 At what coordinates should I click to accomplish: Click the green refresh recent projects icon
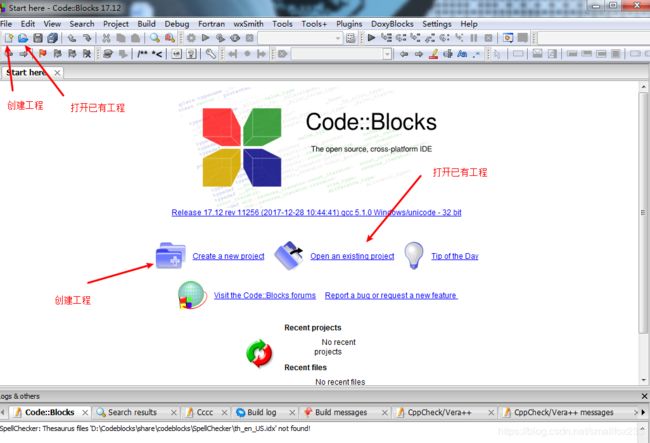259,353
